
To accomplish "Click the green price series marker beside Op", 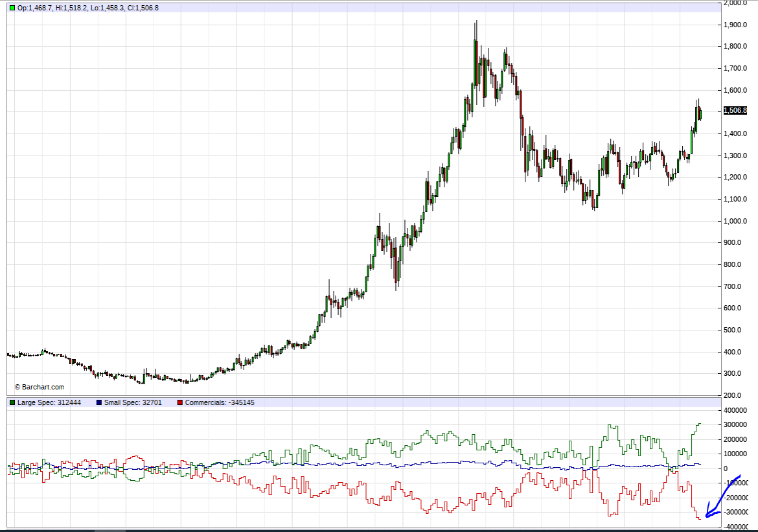I will (x=12, y=8).
